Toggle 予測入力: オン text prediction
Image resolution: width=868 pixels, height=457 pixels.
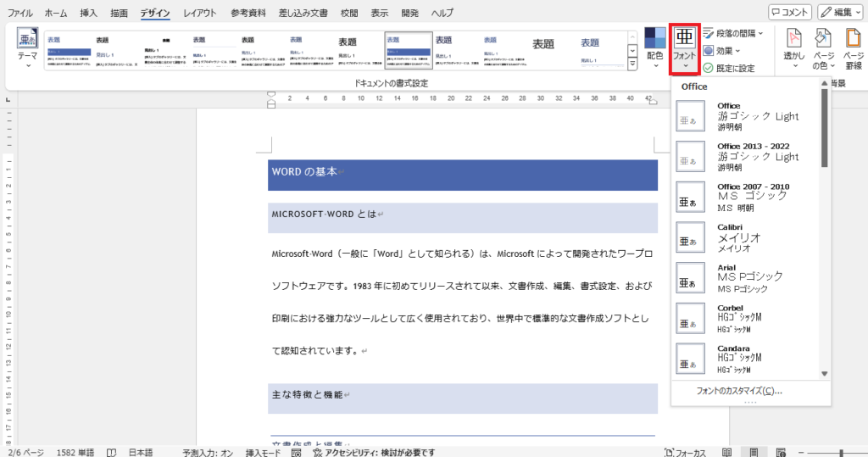pyautogui.click(x=209, y=452)
